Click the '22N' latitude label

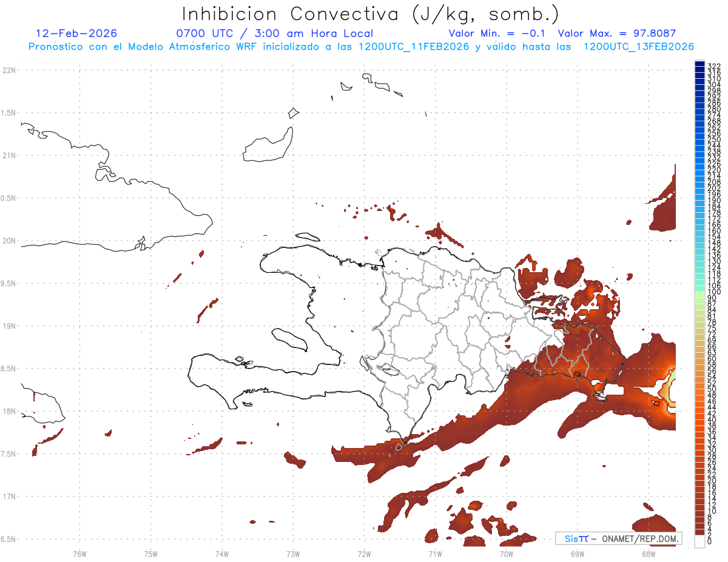pyautogui.click(x=10, y=70)
